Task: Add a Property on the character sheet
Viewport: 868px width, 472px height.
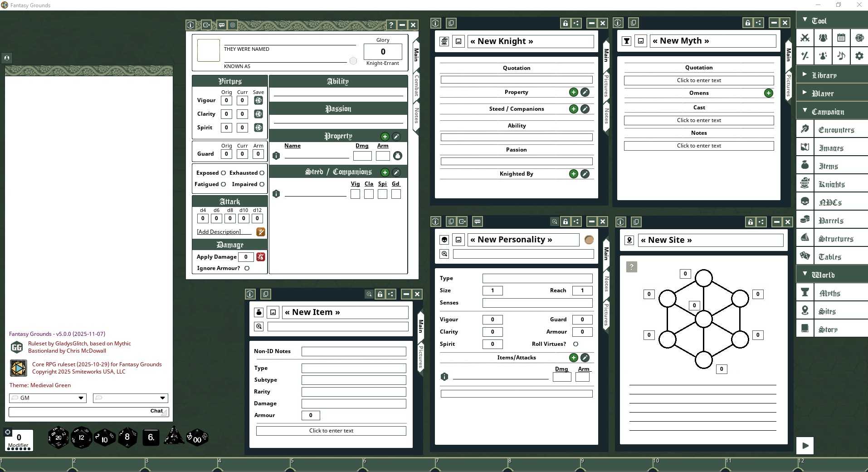Action: click(x=385, y=136)
